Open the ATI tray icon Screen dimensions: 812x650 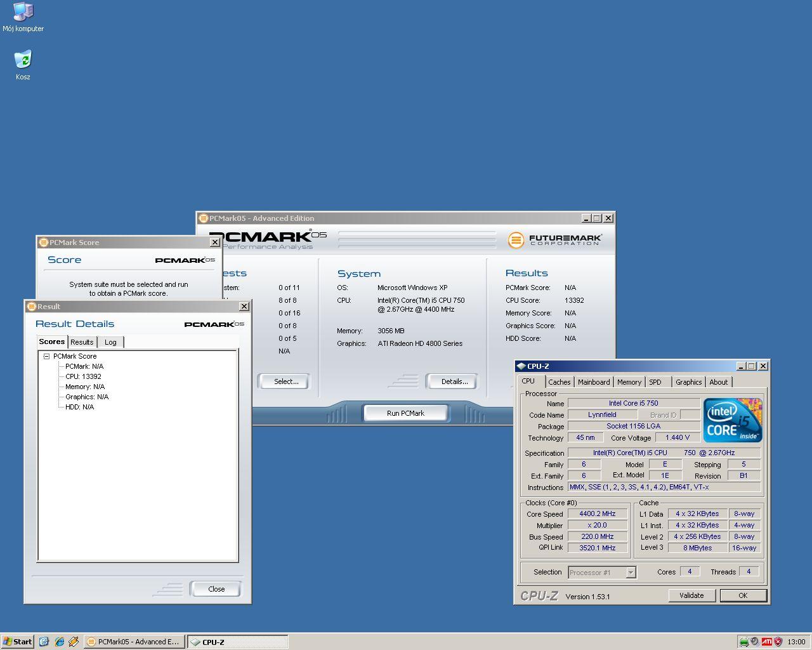pos(767,642)
